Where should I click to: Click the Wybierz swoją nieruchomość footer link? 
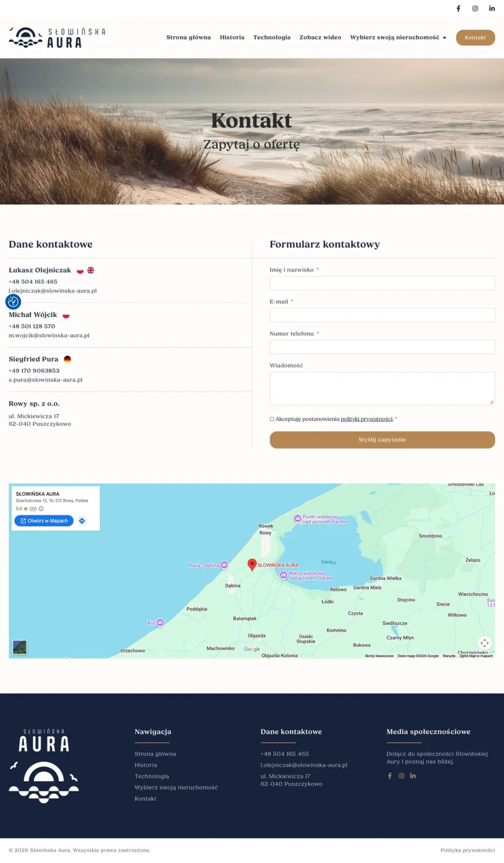(x=176, y=787)
